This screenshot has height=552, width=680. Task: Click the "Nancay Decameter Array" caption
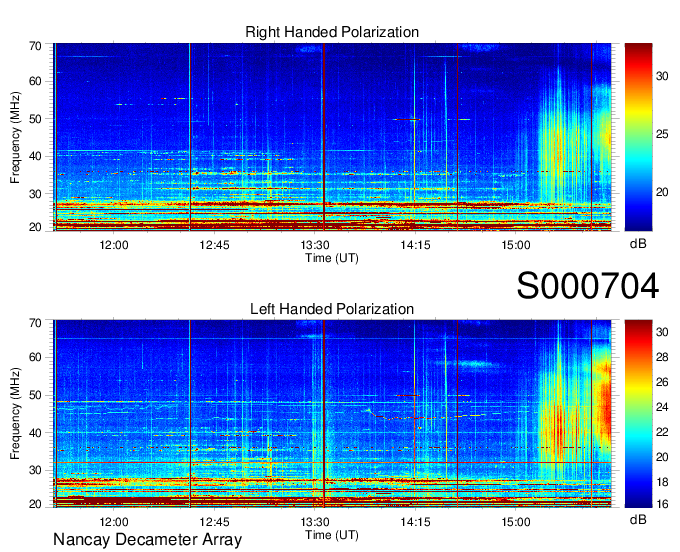[147, 539]
